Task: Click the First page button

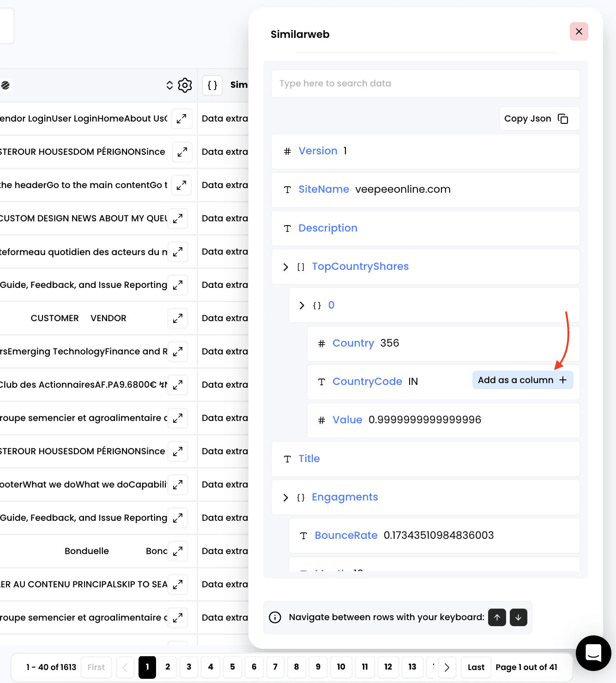Action: 96,667
